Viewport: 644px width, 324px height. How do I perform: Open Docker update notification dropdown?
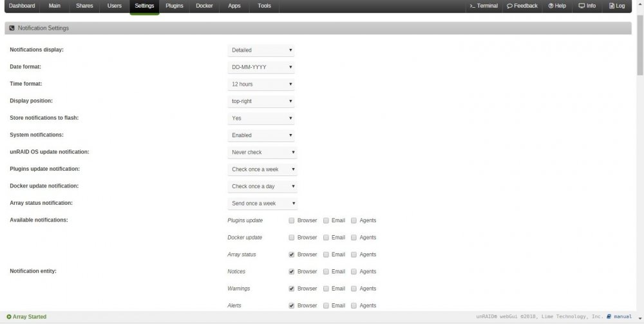click(263, 186)
